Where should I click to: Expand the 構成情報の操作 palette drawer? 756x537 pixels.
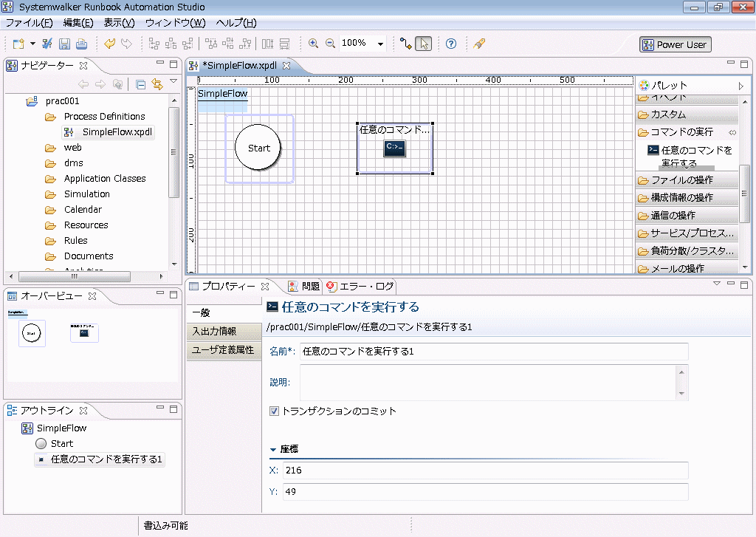687,197
